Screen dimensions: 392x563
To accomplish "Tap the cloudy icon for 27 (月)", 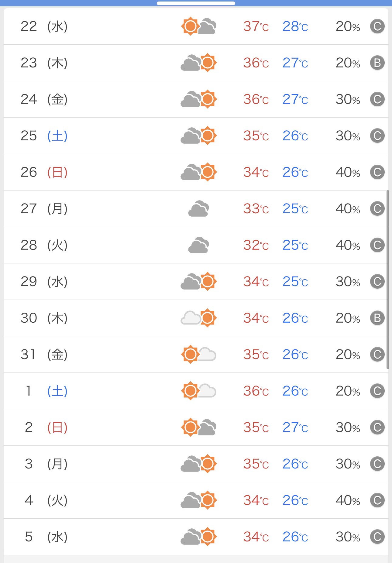I will 199,208.
